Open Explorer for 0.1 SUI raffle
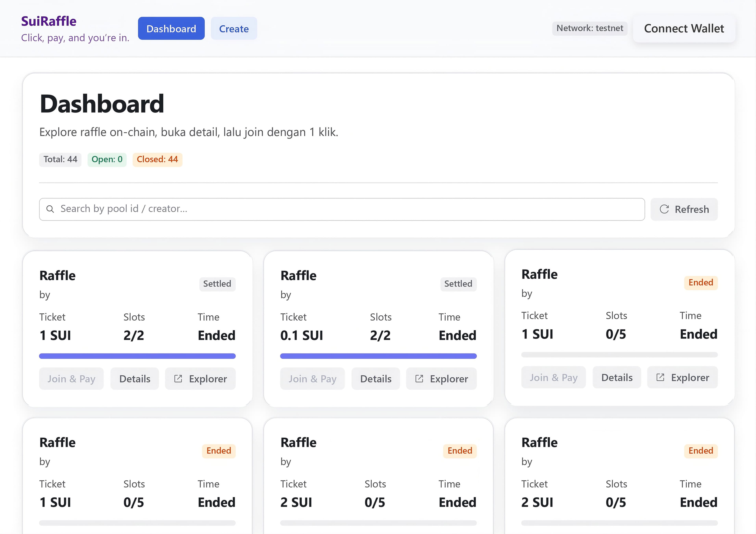Image resolution: width=756 pixels, height=534 pixels. [442, 379]
